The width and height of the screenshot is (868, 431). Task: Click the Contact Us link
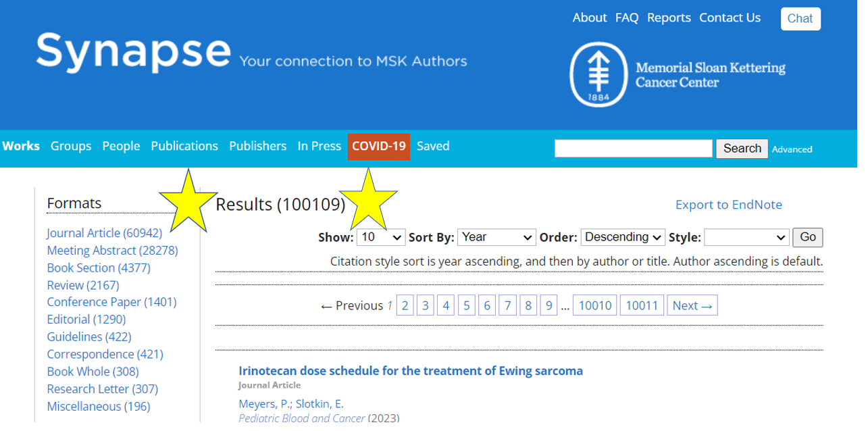(730, 18)
